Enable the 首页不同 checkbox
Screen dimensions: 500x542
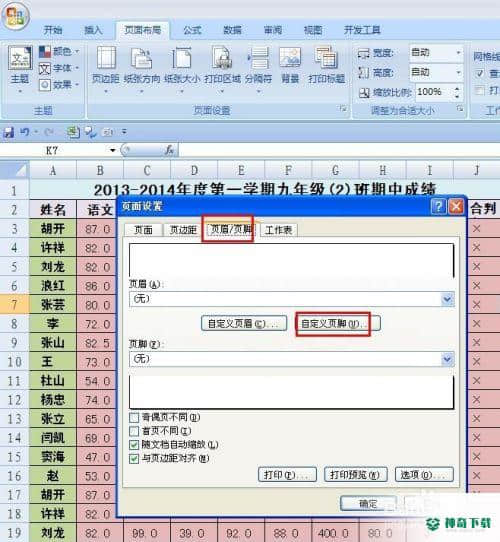pyautogui.click(x=134, y=431)
